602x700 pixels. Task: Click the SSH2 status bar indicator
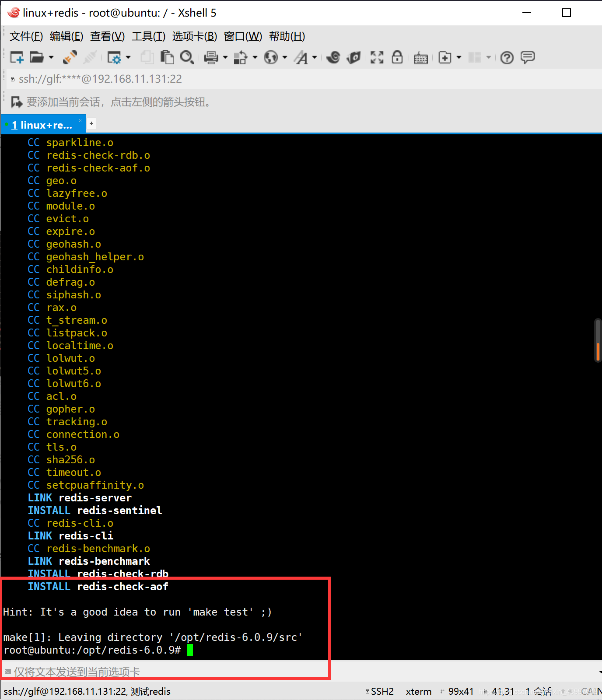pos(380,691)
